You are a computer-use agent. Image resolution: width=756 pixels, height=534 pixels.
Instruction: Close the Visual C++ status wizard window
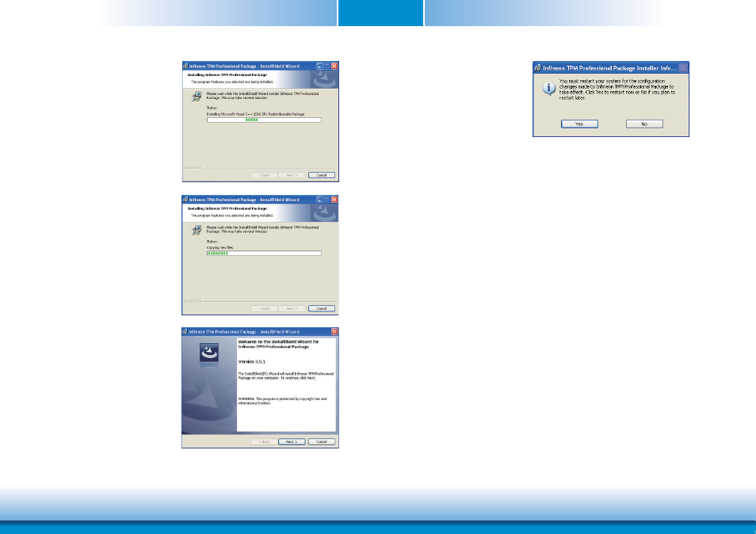(334, 66)
